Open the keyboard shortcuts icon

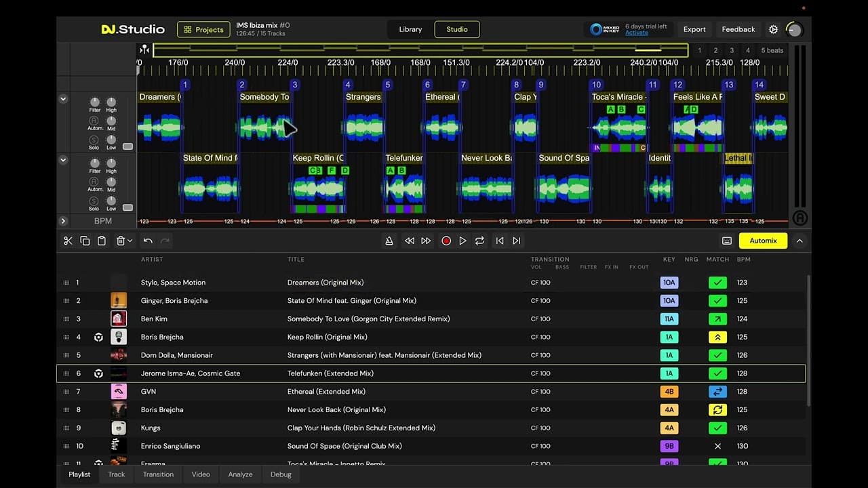point(727,241)
